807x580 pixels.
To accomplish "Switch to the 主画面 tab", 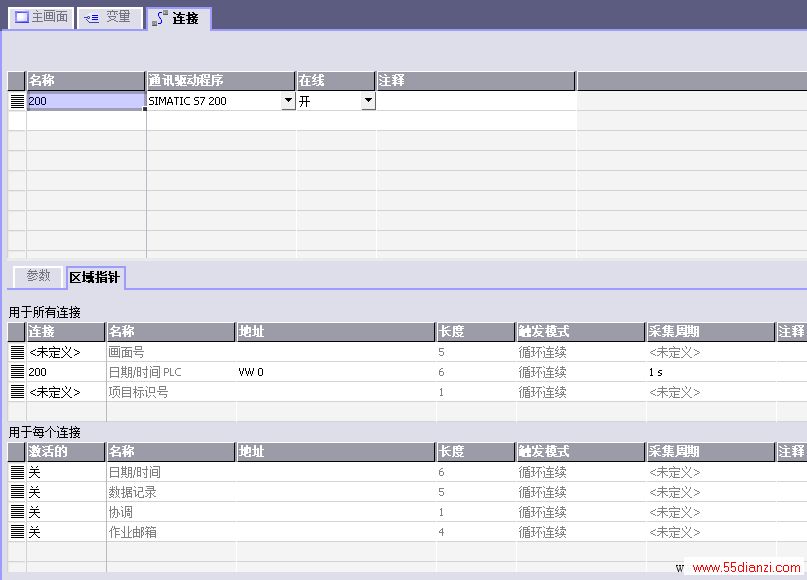I will [x=41, y=17].
